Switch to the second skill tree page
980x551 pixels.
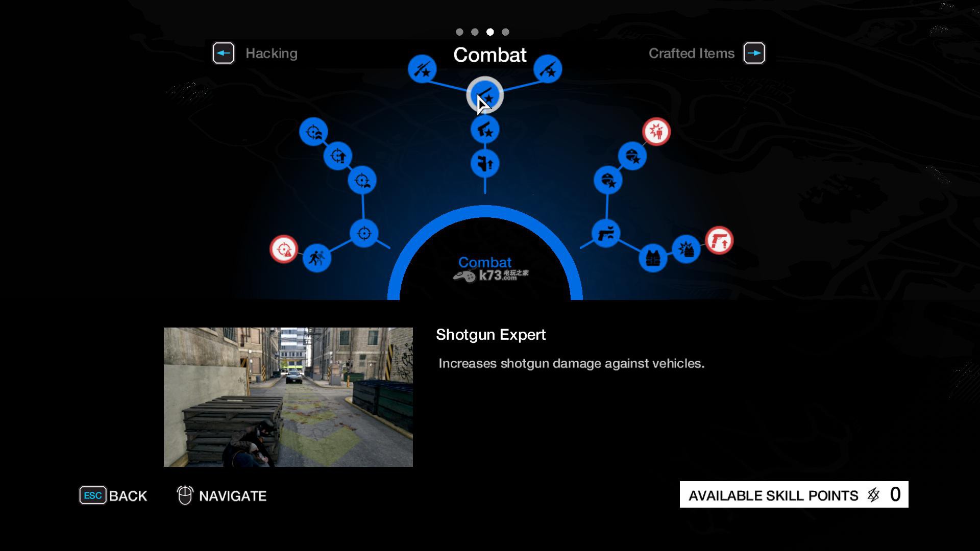point(475,32)
